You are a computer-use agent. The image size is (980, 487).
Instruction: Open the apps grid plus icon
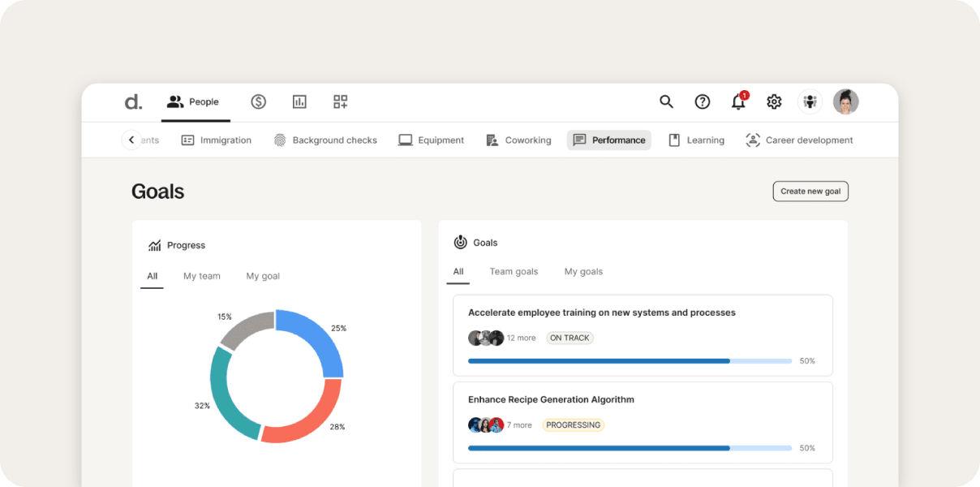[x=341, y=101]
